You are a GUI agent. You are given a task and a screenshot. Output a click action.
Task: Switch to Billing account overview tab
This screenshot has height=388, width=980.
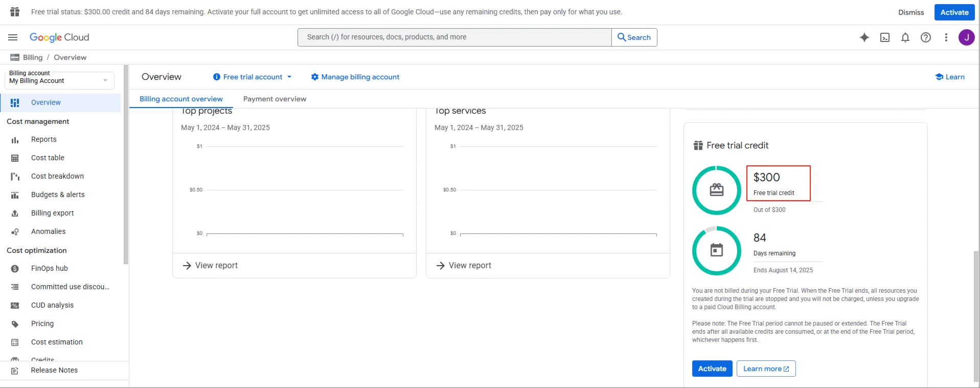point(181,99)
